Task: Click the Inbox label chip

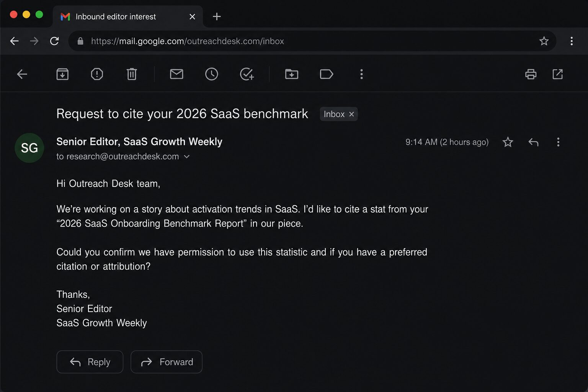Action: click(339, 114)
